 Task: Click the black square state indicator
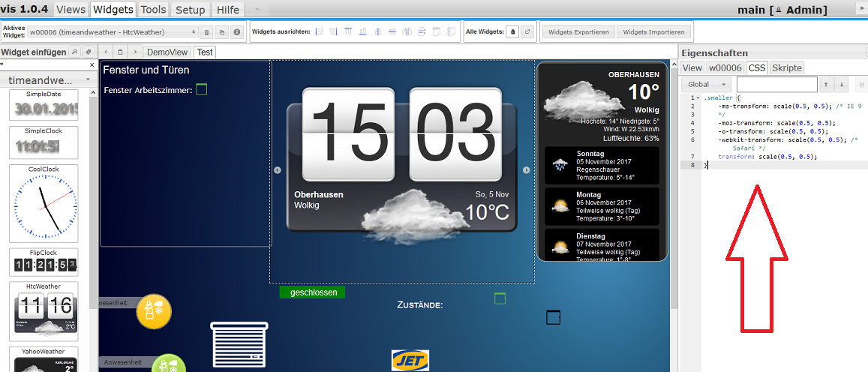tap(553, 317)
